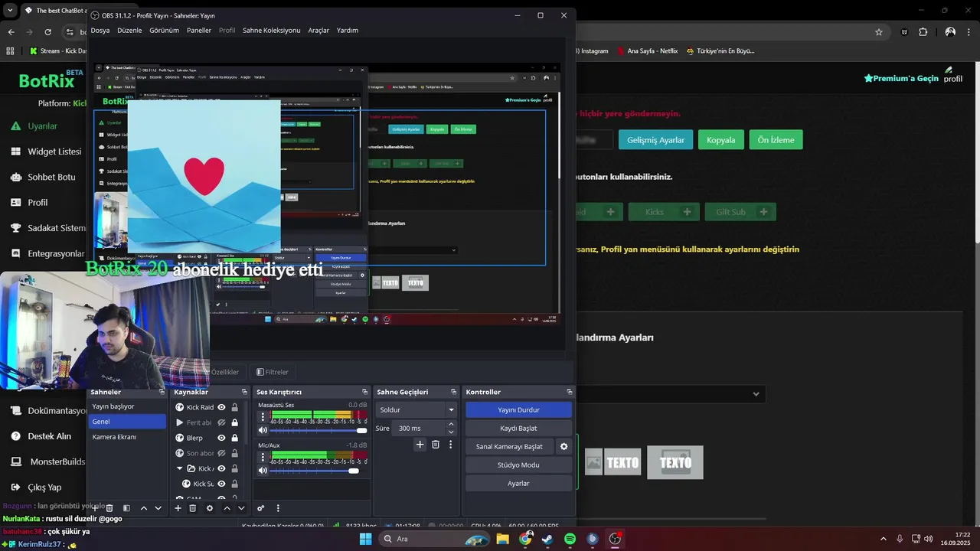The image size is (980, 551).
Task: Open advanced audio properties gears icon
Action: (260, 508)
